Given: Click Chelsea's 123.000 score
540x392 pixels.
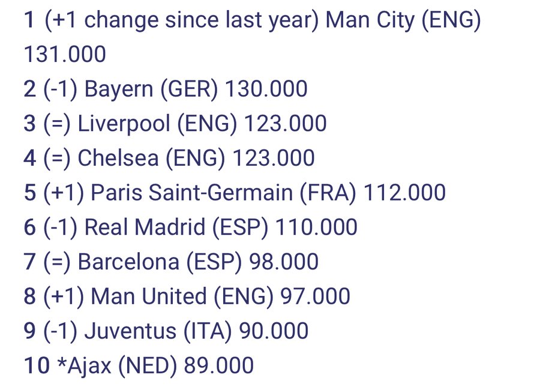Looking at the screenshot, I should point(274,158).
